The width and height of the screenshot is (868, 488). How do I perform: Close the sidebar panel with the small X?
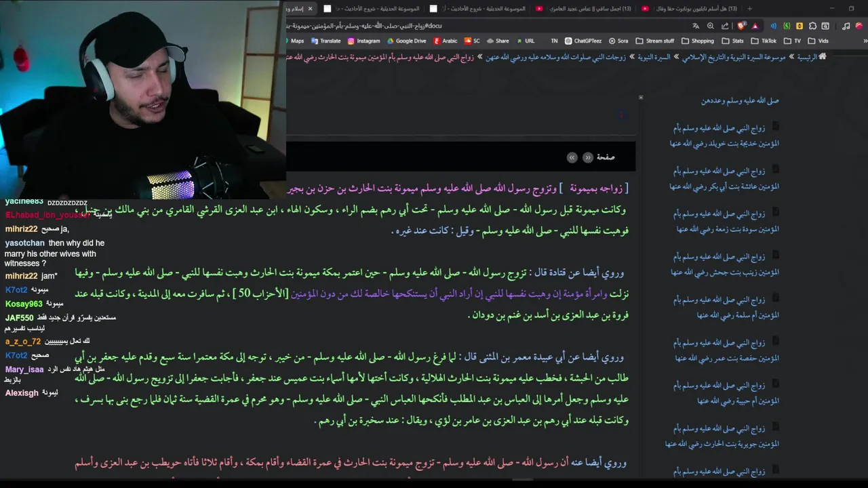click(641, 98)
